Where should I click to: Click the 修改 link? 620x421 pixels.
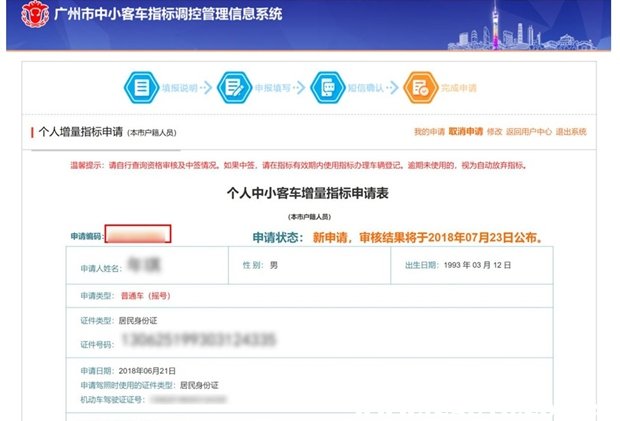(x=493, y=132)
